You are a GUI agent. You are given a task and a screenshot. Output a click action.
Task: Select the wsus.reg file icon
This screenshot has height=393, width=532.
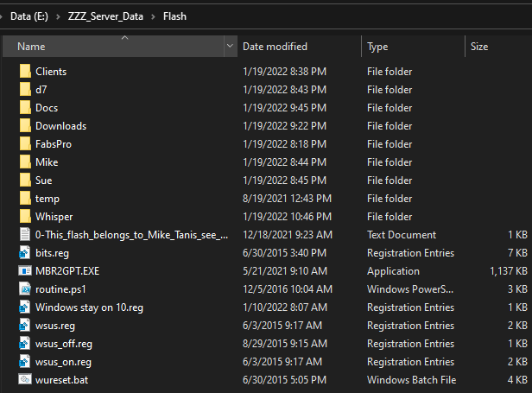pos(25,326)
